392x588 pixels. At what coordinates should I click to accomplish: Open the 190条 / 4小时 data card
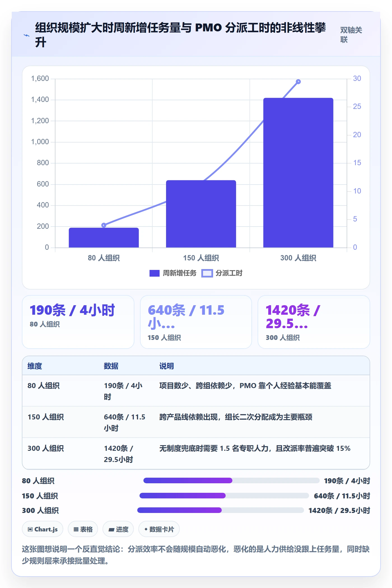coord(78,322)
